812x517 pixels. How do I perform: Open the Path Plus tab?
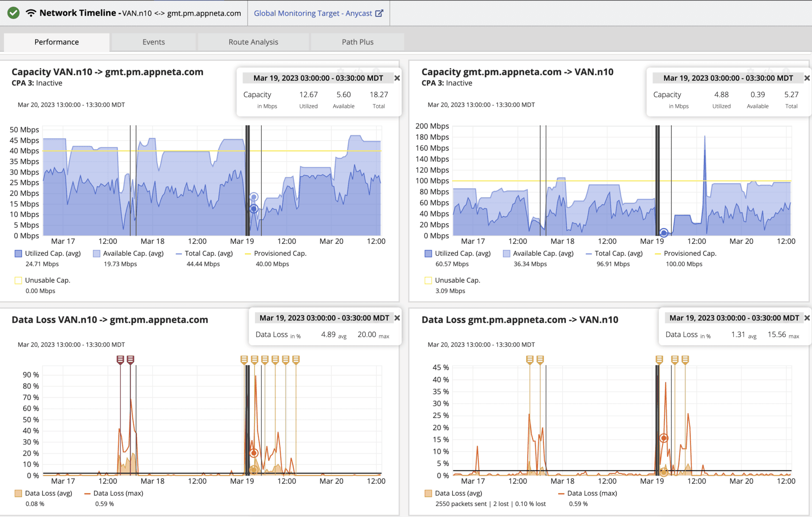pyautogui.click(x=357, y=42)
